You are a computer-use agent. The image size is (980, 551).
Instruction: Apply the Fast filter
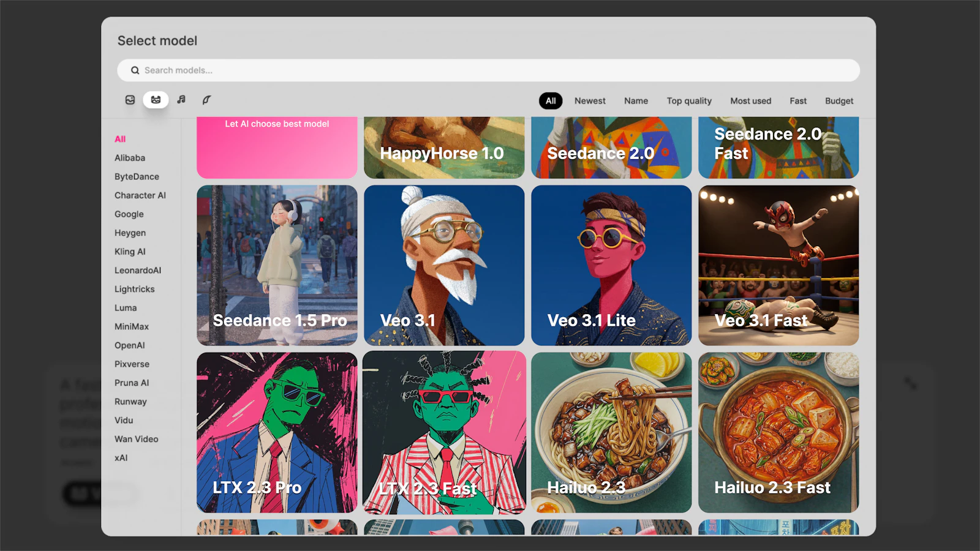click(798, 101)
